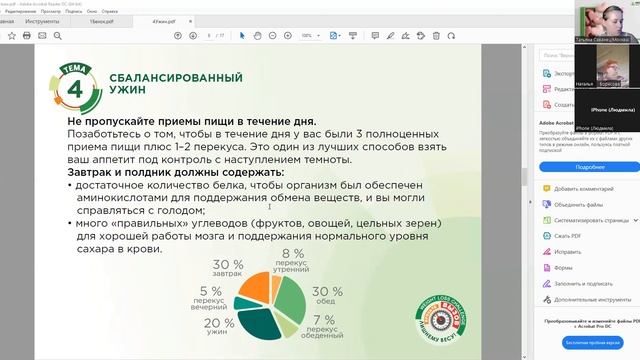Screen dimensions: 640x360
Task: Click the "30 % завтрак" chart label
Action: pos(228,268)
